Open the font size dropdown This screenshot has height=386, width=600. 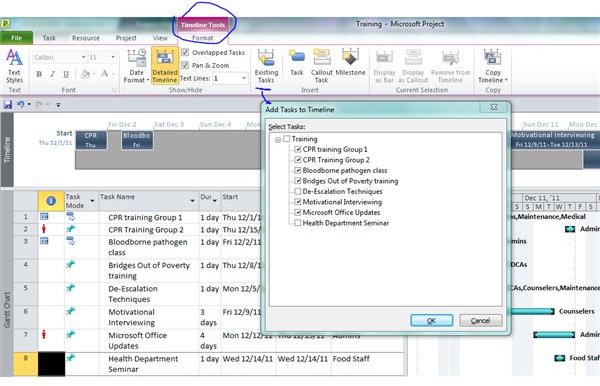pyautogui.click(x=112, y=57)
